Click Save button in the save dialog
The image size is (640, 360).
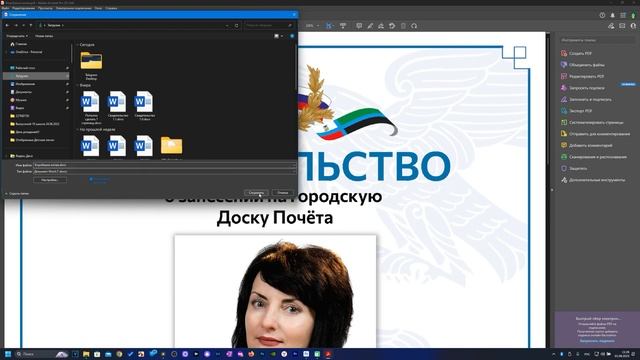[x=256, y=193]
